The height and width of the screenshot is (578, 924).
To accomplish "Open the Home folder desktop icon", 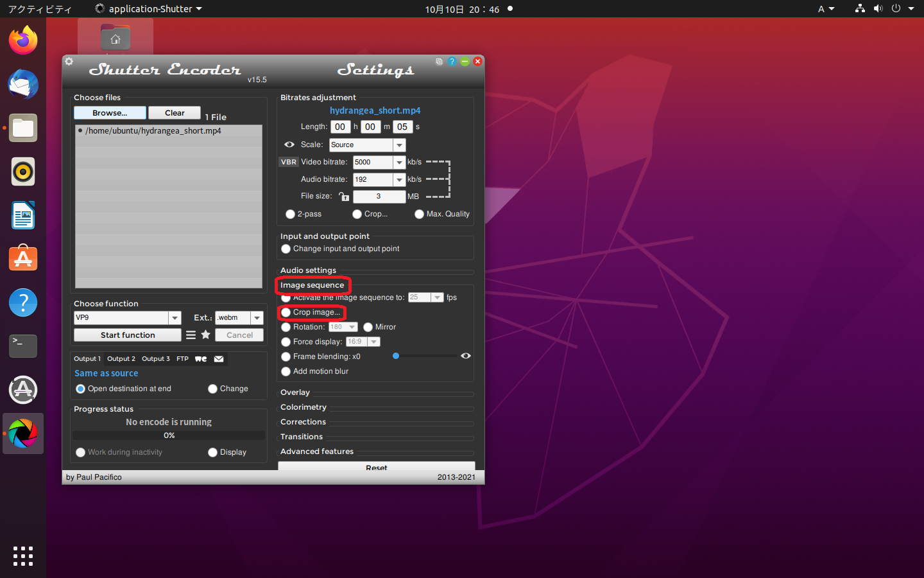I will tap(116, 37).
